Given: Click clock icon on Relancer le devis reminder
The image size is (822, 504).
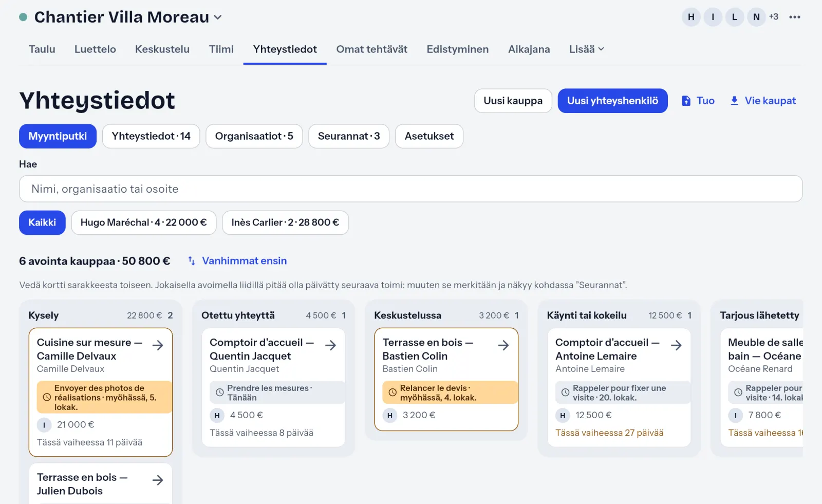Looking at the screenshot, I should 393,393.
